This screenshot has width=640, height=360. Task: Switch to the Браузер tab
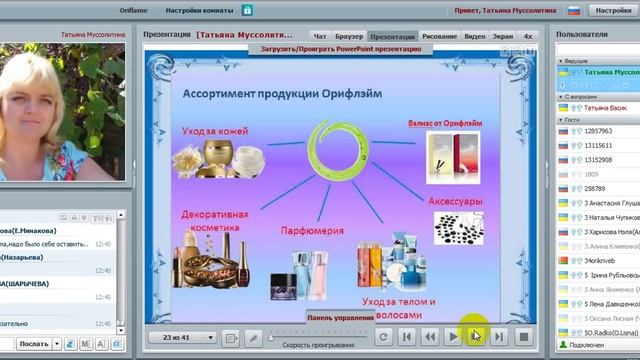point(349,36)
